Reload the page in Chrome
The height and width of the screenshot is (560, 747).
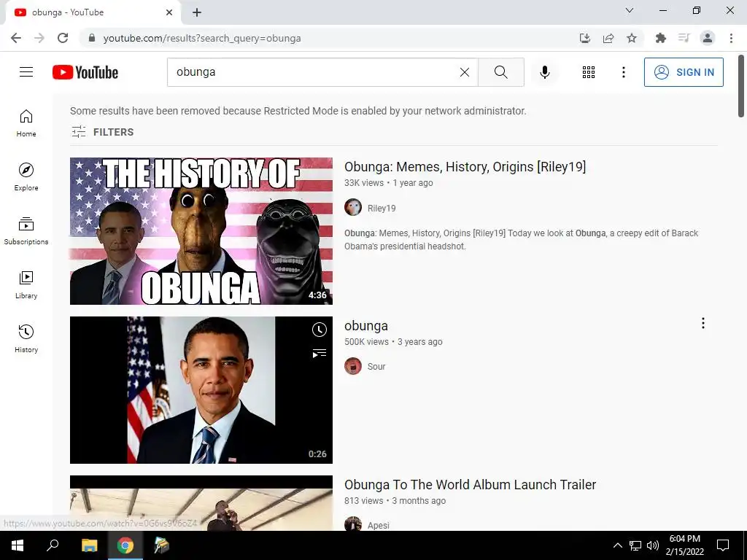point(63,38)
